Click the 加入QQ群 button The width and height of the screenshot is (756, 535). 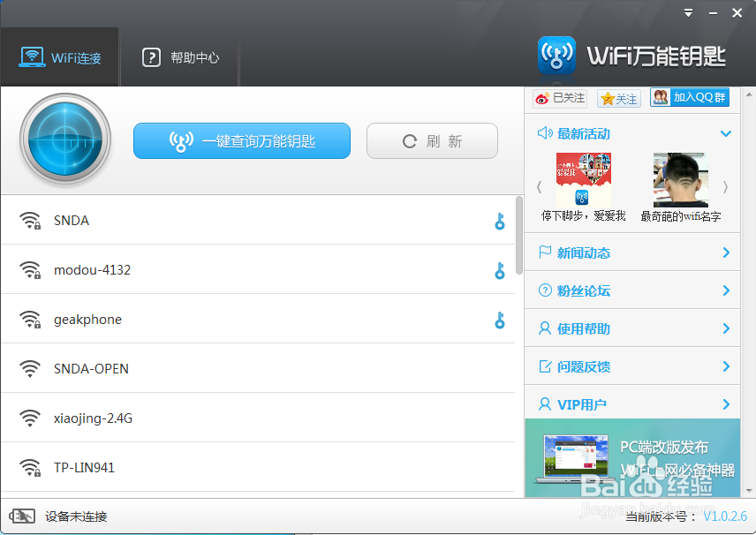tap(690, 97)
